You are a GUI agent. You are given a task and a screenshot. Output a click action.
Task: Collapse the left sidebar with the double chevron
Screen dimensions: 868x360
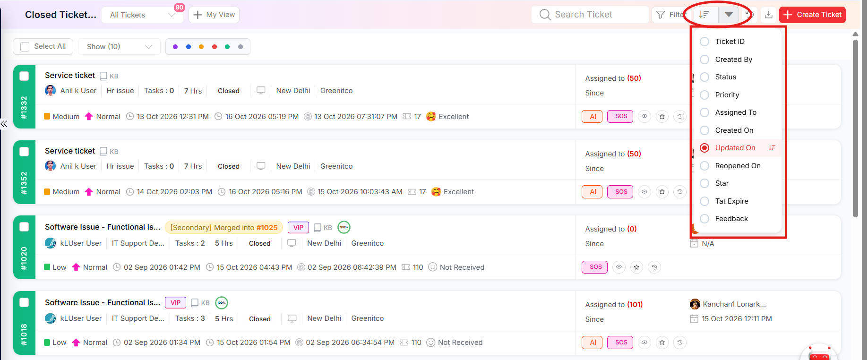4,124
